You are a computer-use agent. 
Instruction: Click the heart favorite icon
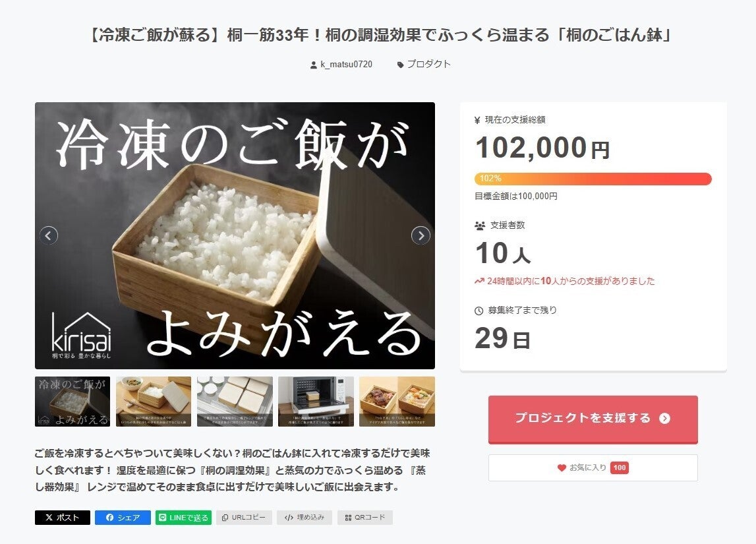562,468
